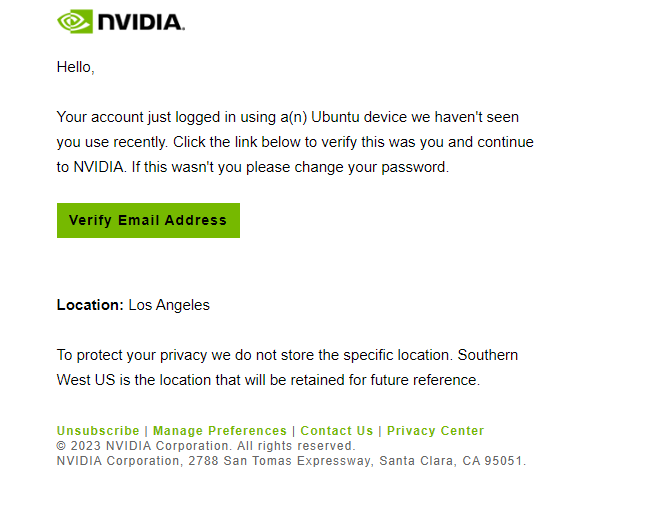Click the "change your password" phrase
662x510 pixels.
click(371, 167)
